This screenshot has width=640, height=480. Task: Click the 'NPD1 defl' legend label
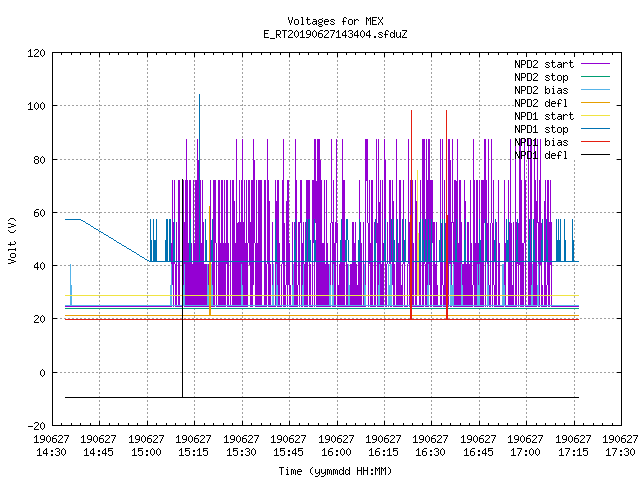(541, 156)
